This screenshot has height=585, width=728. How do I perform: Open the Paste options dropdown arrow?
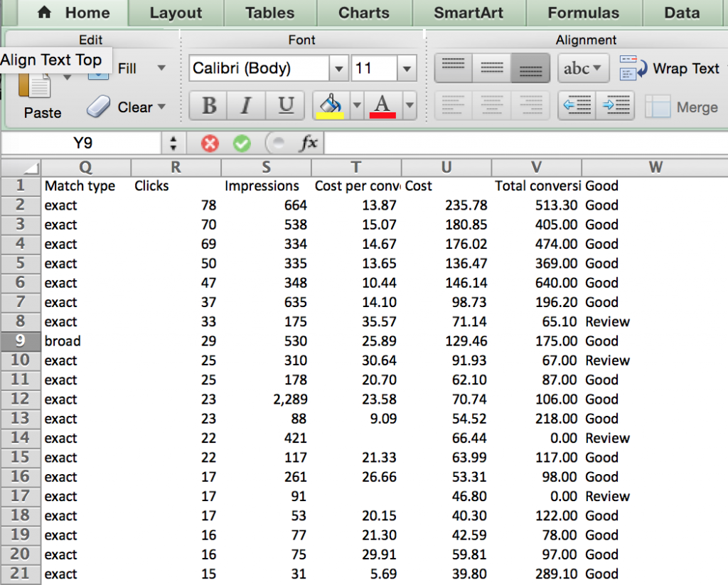pyautogui.click(x=68, y=77)
